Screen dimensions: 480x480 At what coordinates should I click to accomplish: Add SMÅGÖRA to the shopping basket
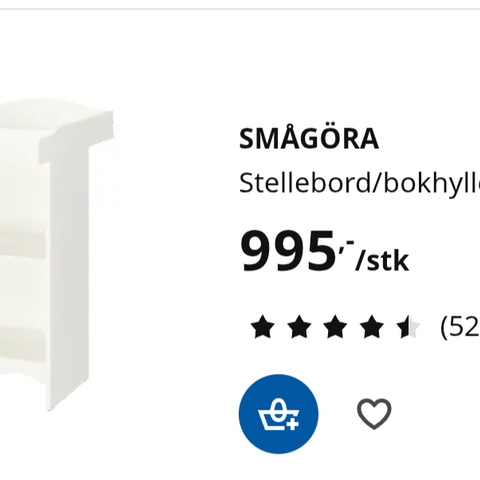pyautogui.click(x=278, y=414)
